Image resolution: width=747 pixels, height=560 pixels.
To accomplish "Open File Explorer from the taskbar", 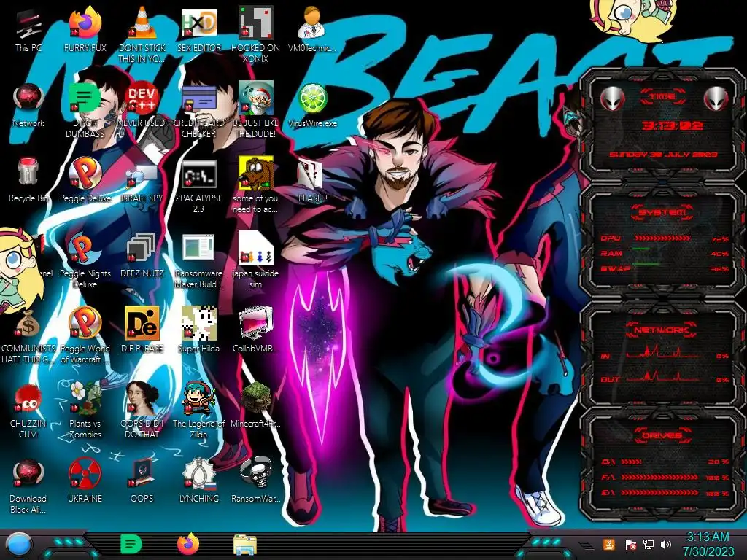I will click(x=245, y=545).
